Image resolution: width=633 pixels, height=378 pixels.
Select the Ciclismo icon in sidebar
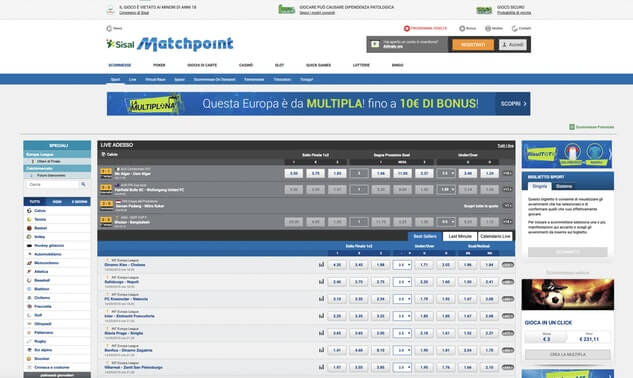[x=29, y=298]
